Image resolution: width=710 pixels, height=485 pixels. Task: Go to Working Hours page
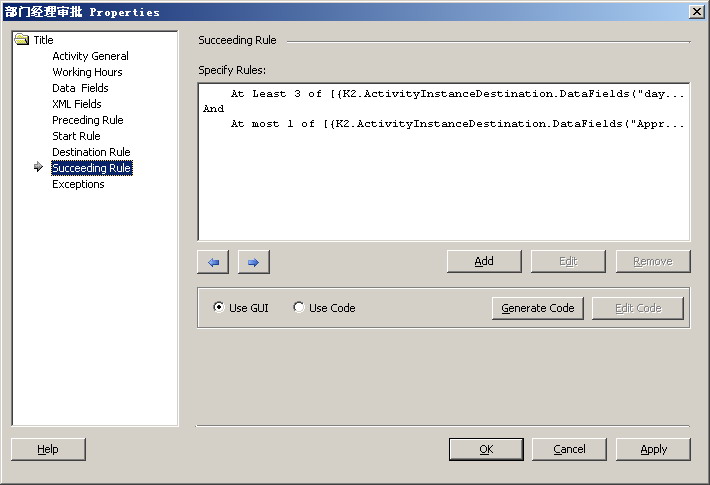[87, 72]
